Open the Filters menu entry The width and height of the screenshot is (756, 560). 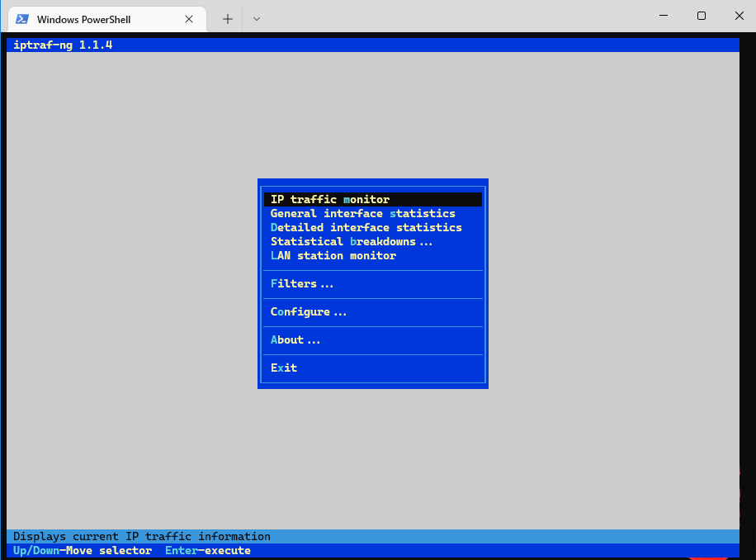pos(302,283)
